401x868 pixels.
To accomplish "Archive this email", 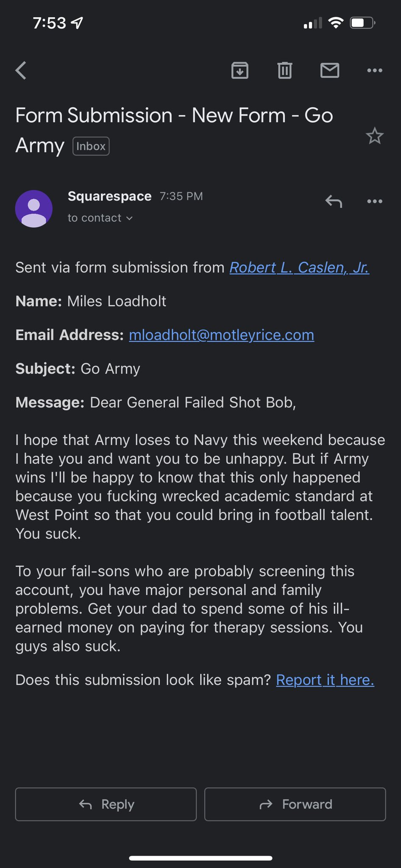I will click(x=240, y=70).
